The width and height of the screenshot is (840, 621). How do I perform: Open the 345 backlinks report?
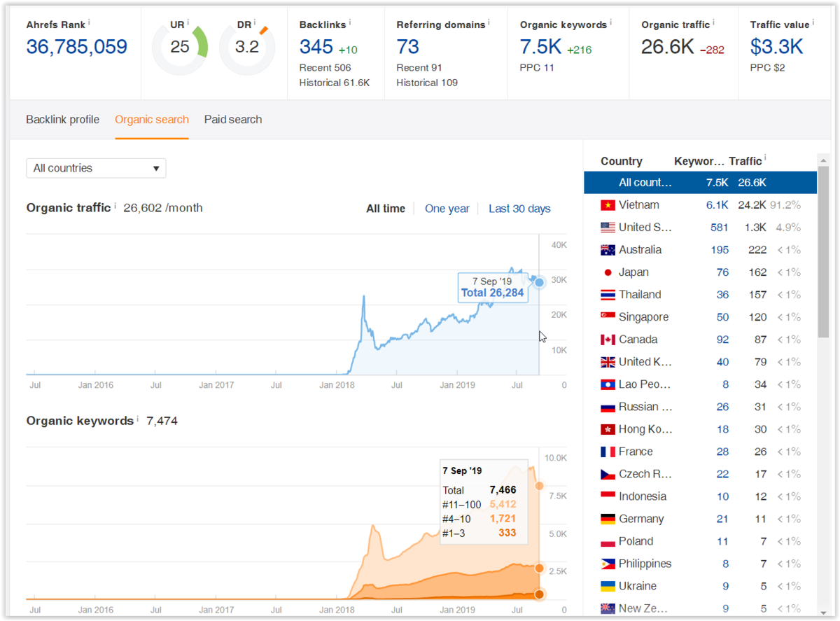[316, 47]
